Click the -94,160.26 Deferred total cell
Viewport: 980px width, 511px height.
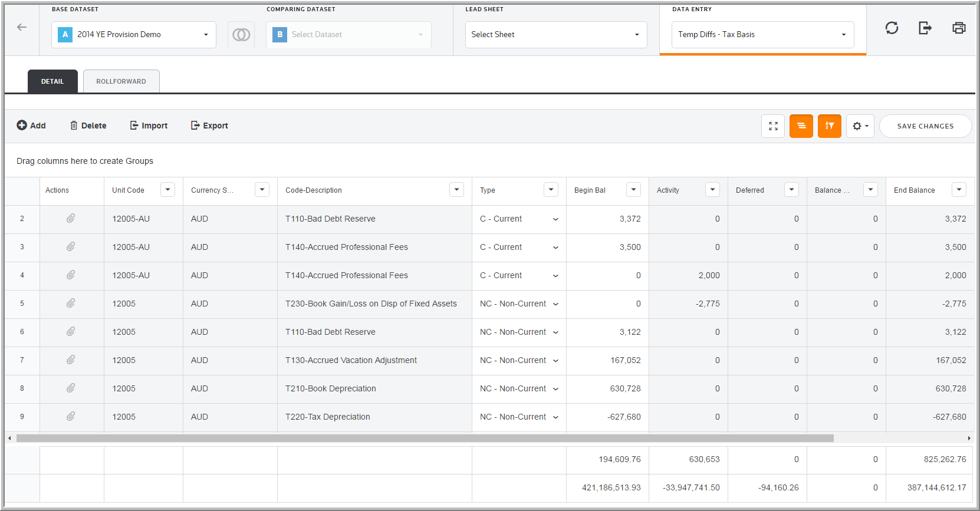[767, 488]
